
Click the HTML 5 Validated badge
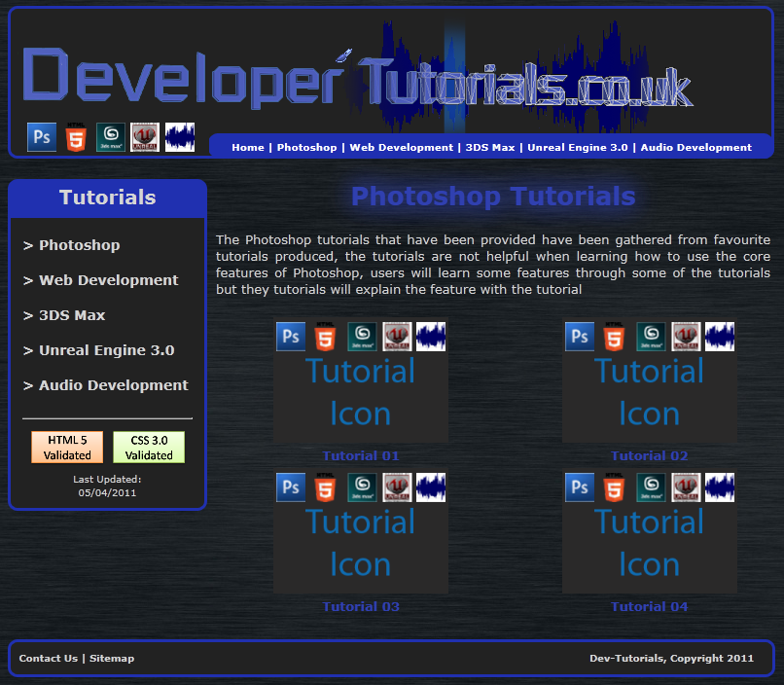point(67,447)
